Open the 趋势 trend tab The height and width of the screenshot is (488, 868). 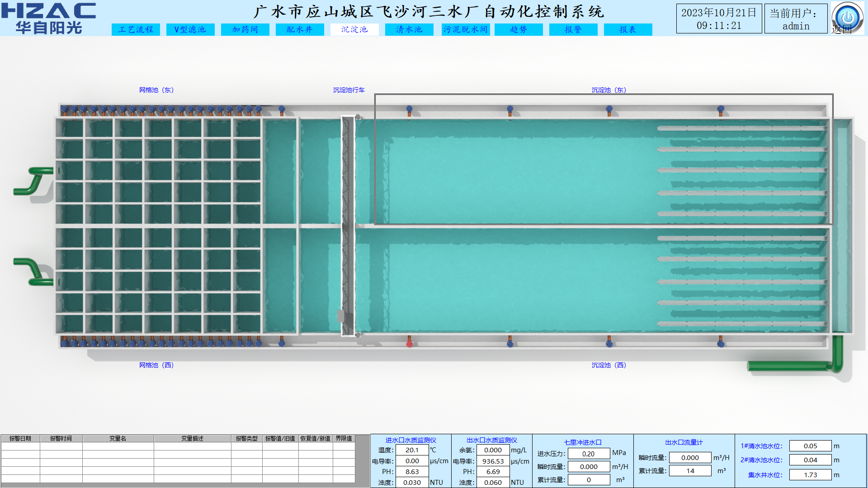coord(519,29)
